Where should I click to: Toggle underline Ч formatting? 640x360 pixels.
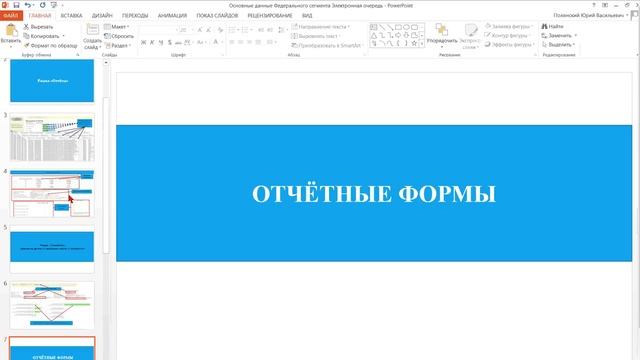coord(161,42)
